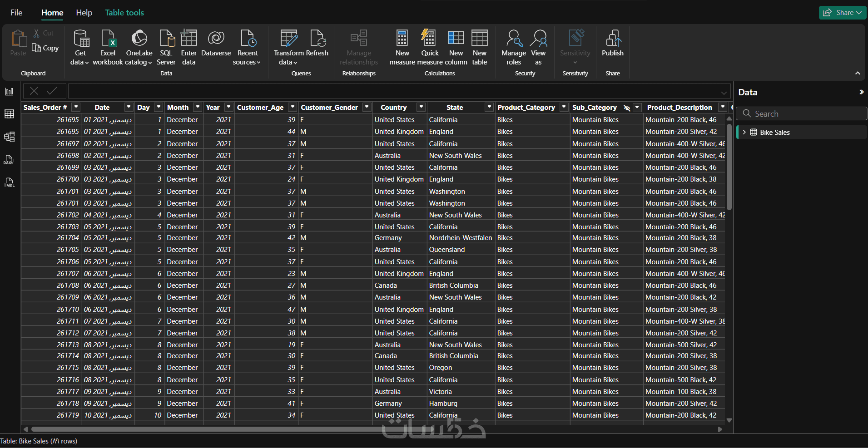Image resolution: width=868 pixels, height=448 pixels.
Task: Click the Search field in Data pane
Action: (x=802, y=113)
